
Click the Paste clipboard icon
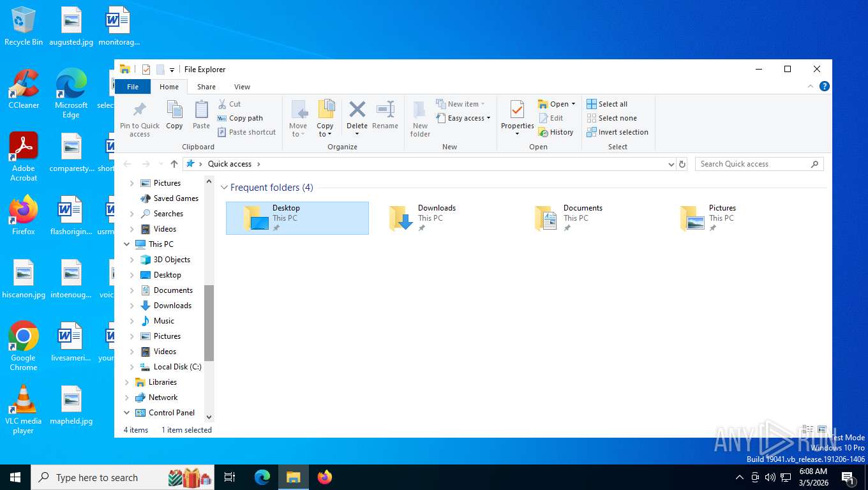(x=201, y=115)
